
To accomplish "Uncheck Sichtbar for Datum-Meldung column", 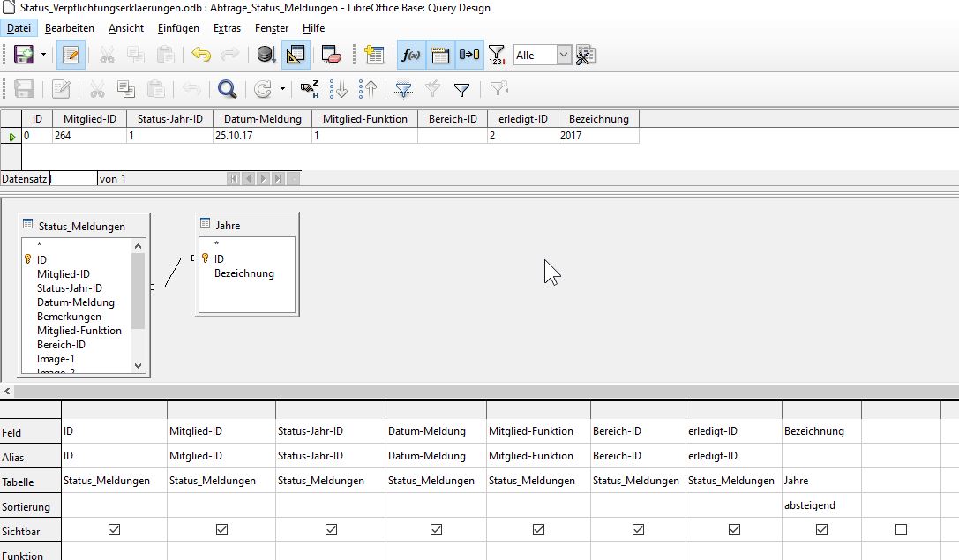I will (436, 529).
